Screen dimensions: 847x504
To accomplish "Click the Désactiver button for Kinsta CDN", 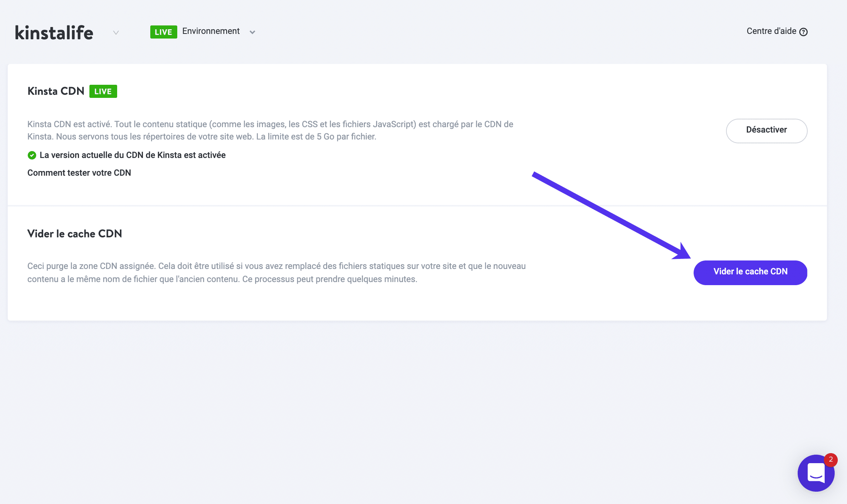I will click(x=766, y=130).
